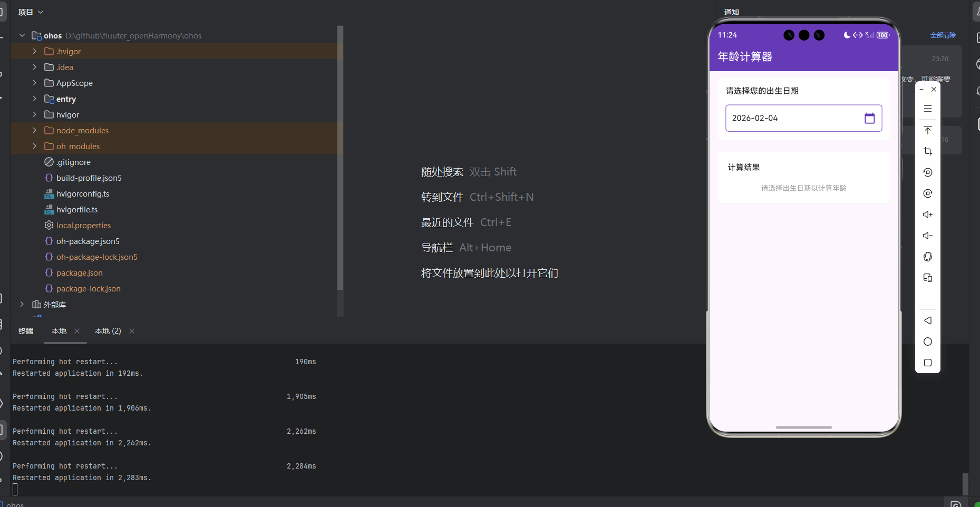The height and width of the screenshot is (507, 980).
Task: Close the 本地 terminal tab
Action: (77, 331)
